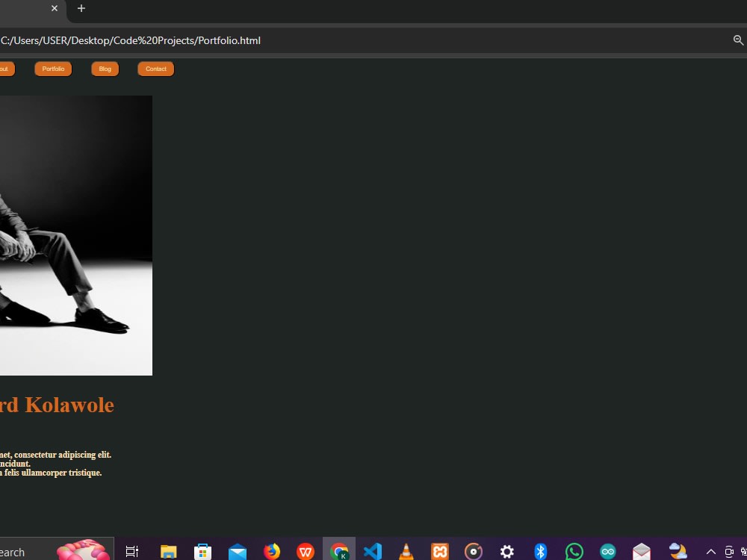
Task: Click the 'Kolawole' name heading
Action: coord(69,405)
